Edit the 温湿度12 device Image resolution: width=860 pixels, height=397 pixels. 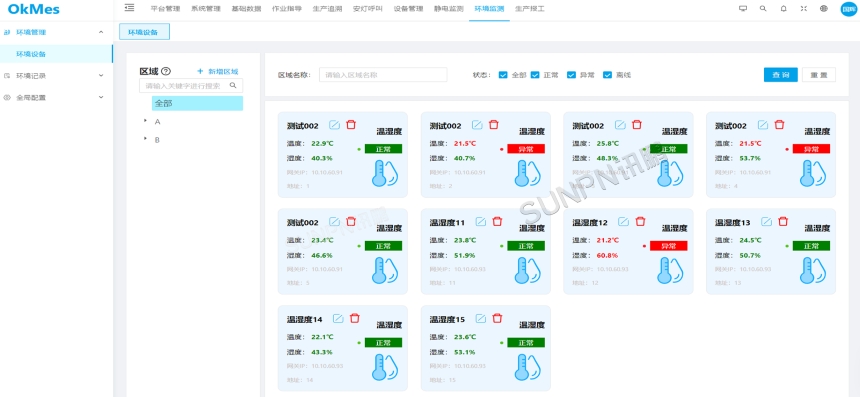point(624,222)
